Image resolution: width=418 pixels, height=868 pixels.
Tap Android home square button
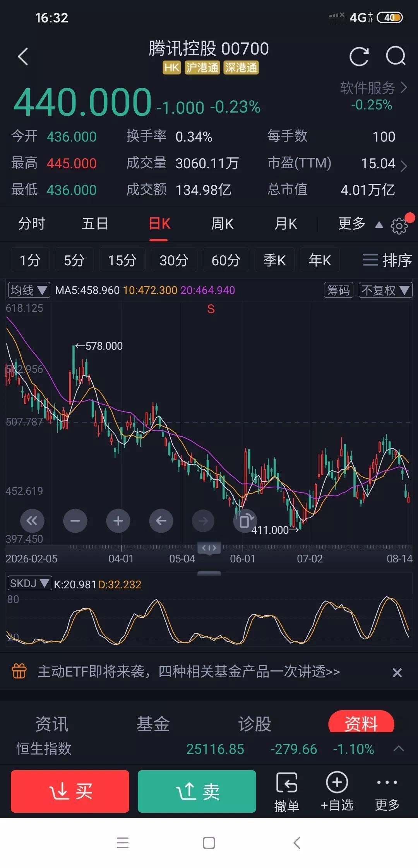209,843
